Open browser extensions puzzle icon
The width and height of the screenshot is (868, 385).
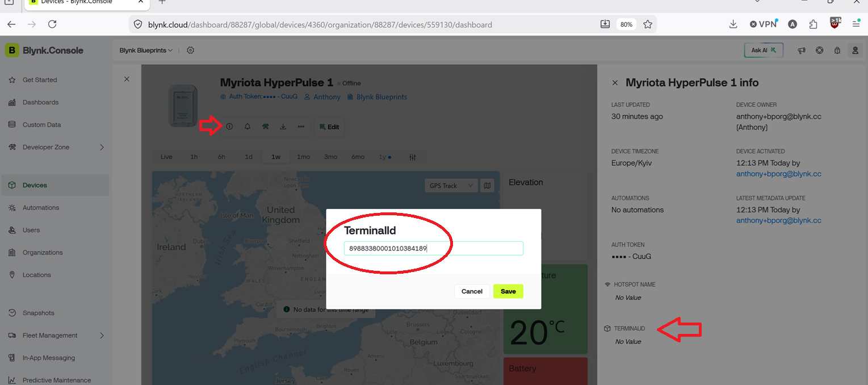coord(814,24)
